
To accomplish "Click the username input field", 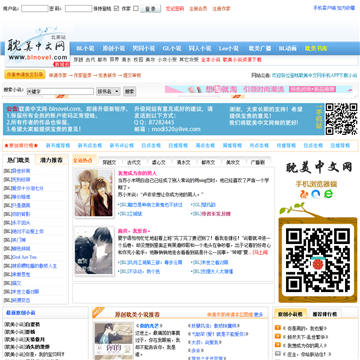I will point(35,9).
